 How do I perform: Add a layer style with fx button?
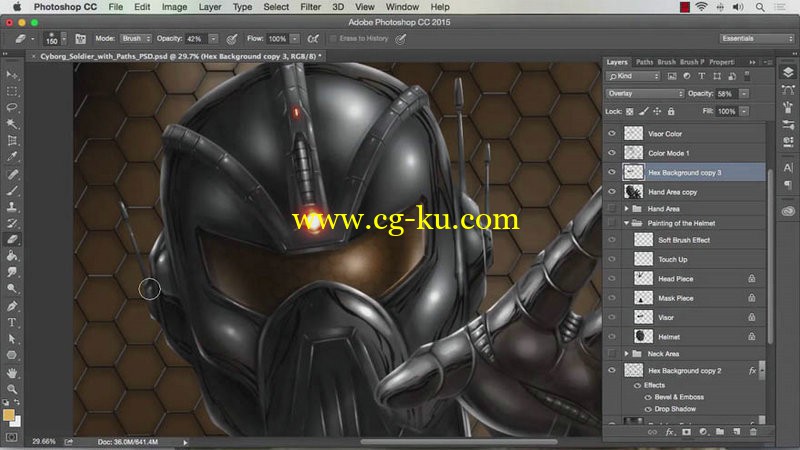(x=669, y=432)
